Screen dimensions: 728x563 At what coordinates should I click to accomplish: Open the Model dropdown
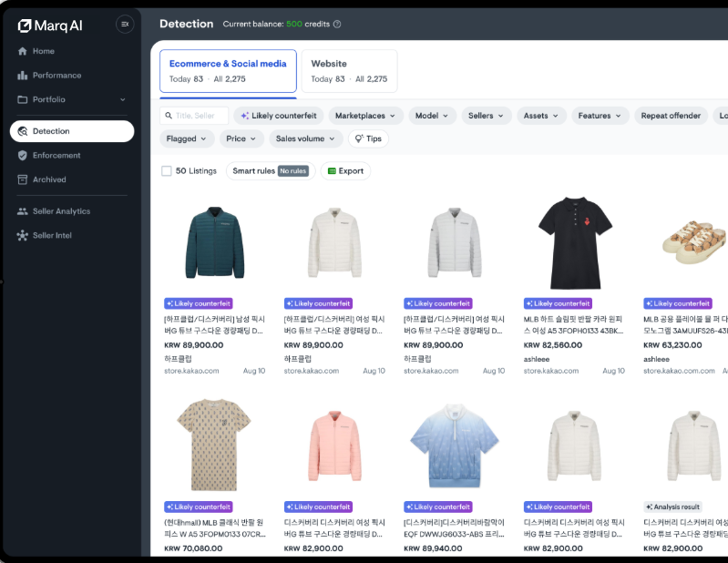pyautogui.click(x=432, y=116)
